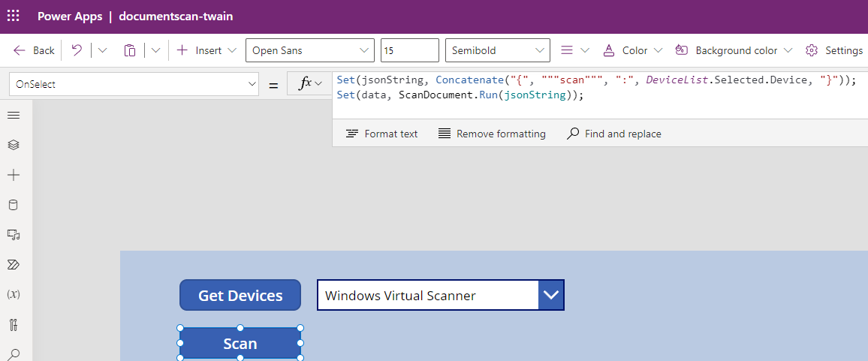The image size is (868, 361).
Task: Click the Undo icon in toolbar
Action: [x=77, y=50]
